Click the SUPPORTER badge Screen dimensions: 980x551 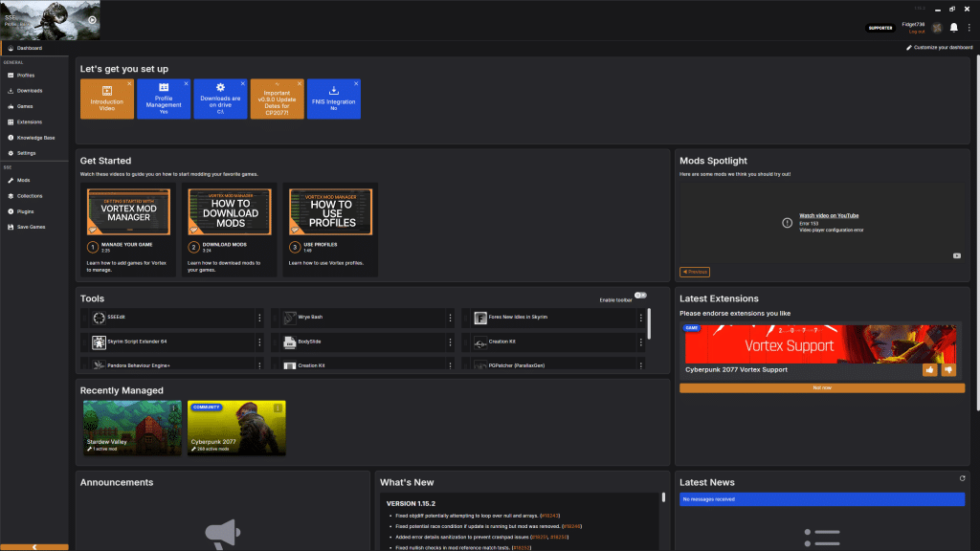(x=880, y=28)
